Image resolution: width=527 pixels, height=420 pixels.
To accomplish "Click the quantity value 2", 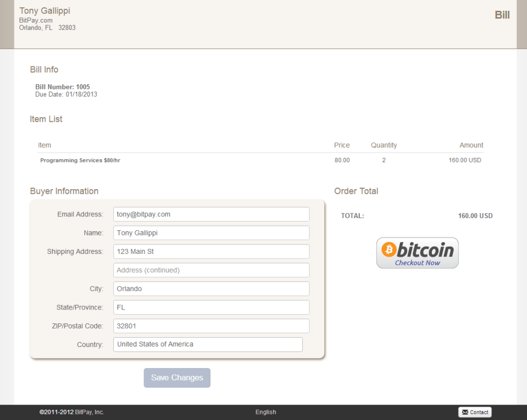I will click(384, 160).
